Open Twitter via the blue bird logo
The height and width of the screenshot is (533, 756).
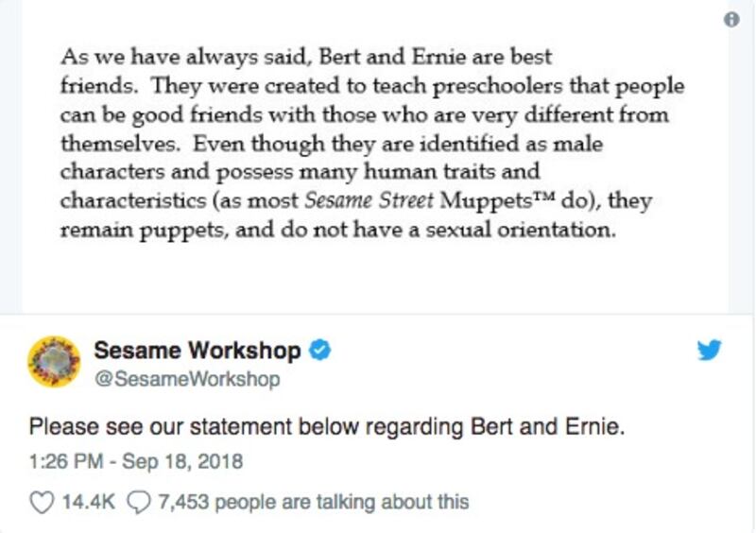(x=710, y=350)
